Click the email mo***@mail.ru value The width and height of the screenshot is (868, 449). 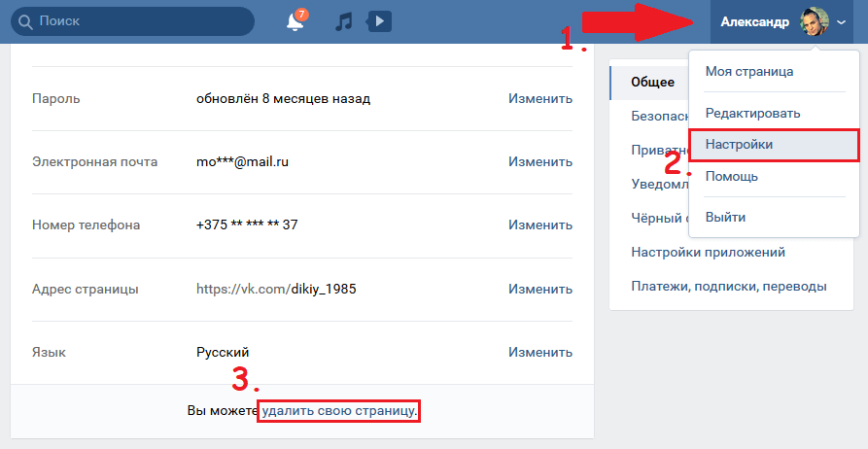coord(242,161)
